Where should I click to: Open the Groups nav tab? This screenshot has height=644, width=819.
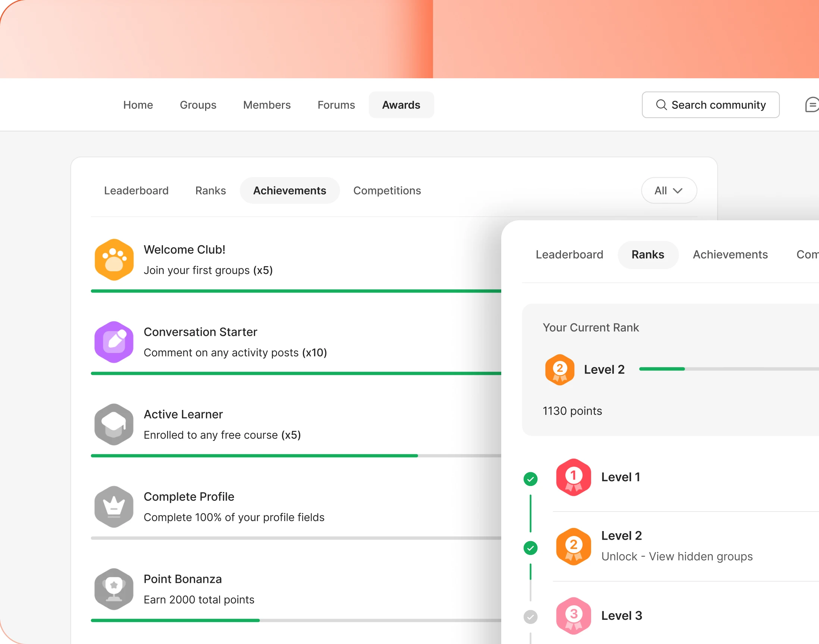(x=198, y=105)
